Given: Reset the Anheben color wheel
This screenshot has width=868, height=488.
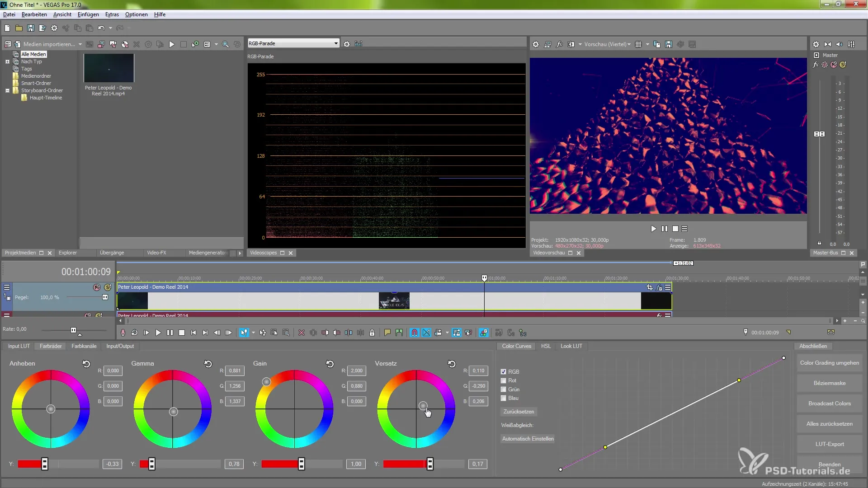Looking at the screenshot, I should 86,364.
